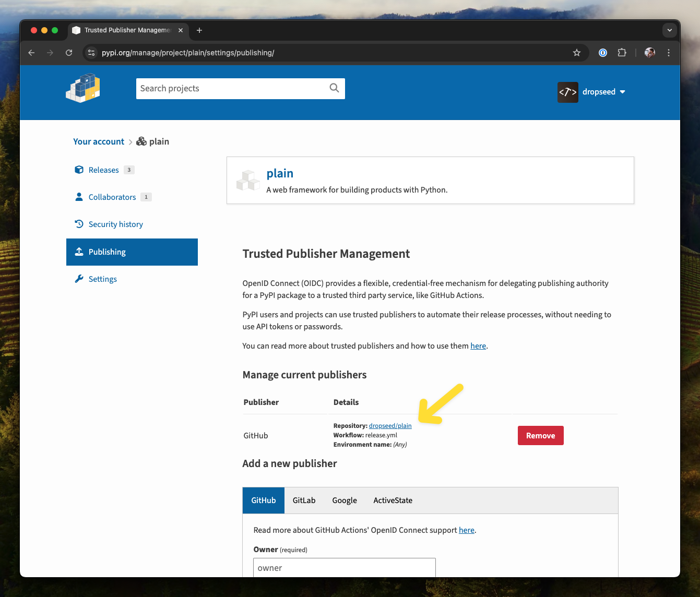Screen dimensions: 700x597
Task: Reload the page with refresh icon
Action: [69, 53]
